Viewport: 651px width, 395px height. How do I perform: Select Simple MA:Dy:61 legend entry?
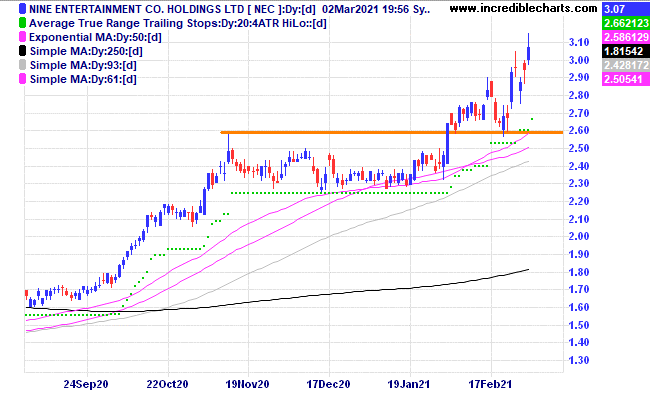pyautogui.click(x=83, y=79)
